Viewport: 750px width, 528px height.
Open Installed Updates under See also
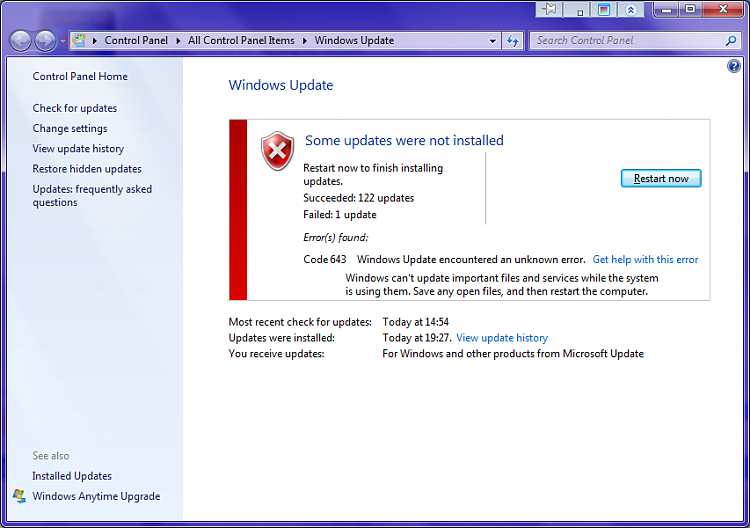(72, 476)
